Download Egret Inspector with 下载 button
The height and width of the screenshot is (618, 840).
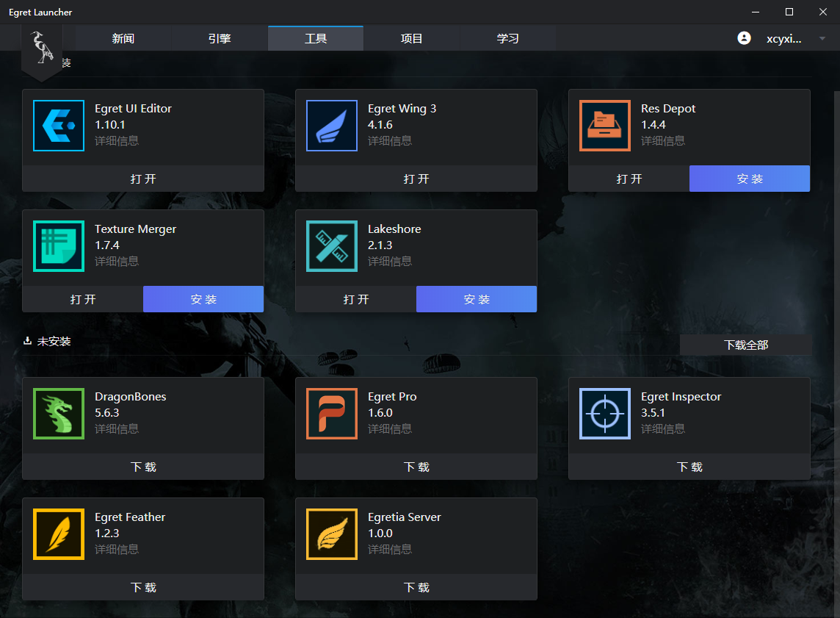pyautogui.click(x=689, y=467)
